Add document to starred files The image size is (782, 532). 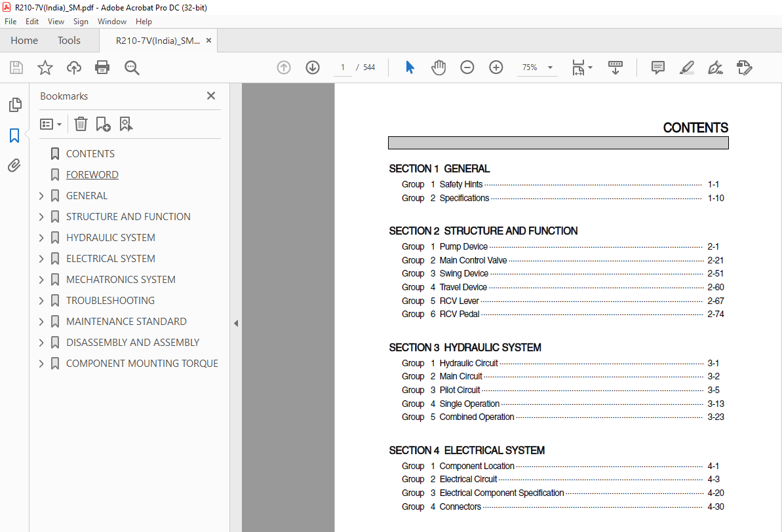tap(45, 67)
